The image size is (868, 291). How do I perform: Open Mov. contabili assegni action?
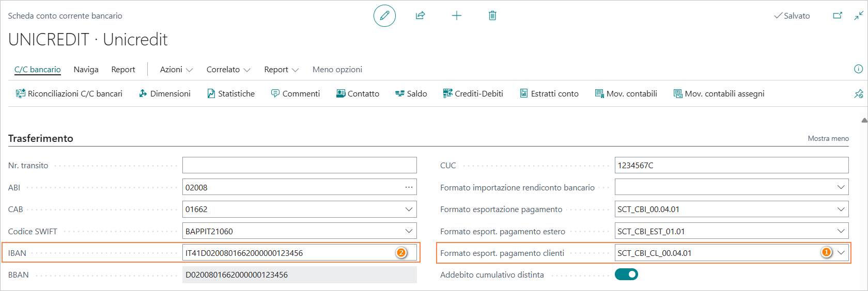(x=719, y=93)
